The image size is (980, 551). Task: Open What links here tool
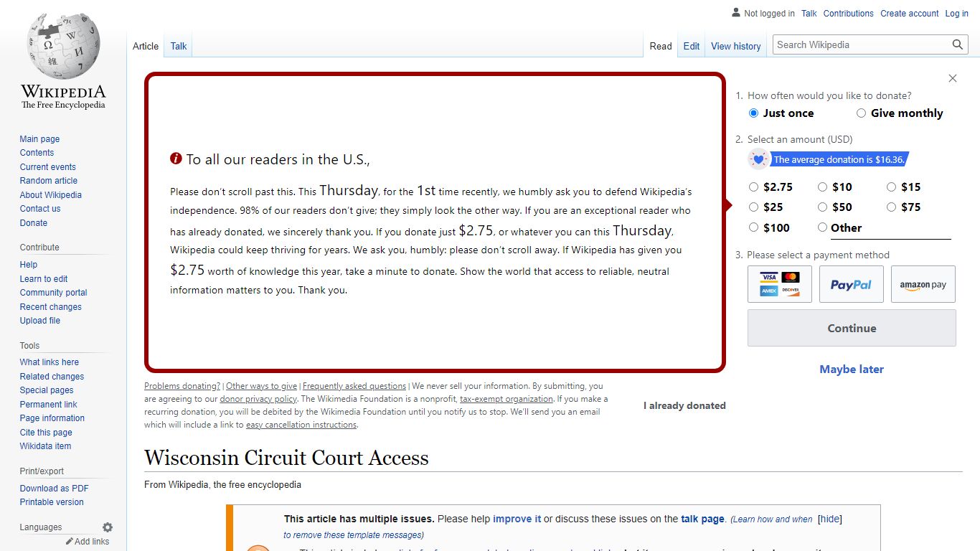click(50, 362)
